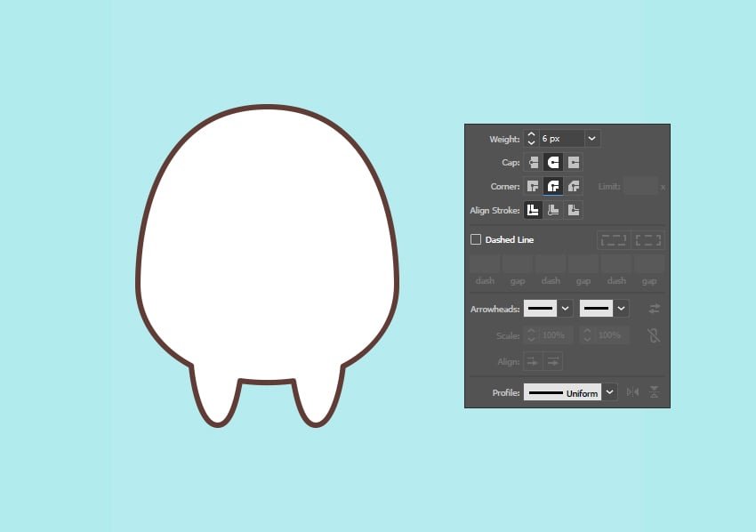
Task: Click the first dash input field
Action: 485,263
